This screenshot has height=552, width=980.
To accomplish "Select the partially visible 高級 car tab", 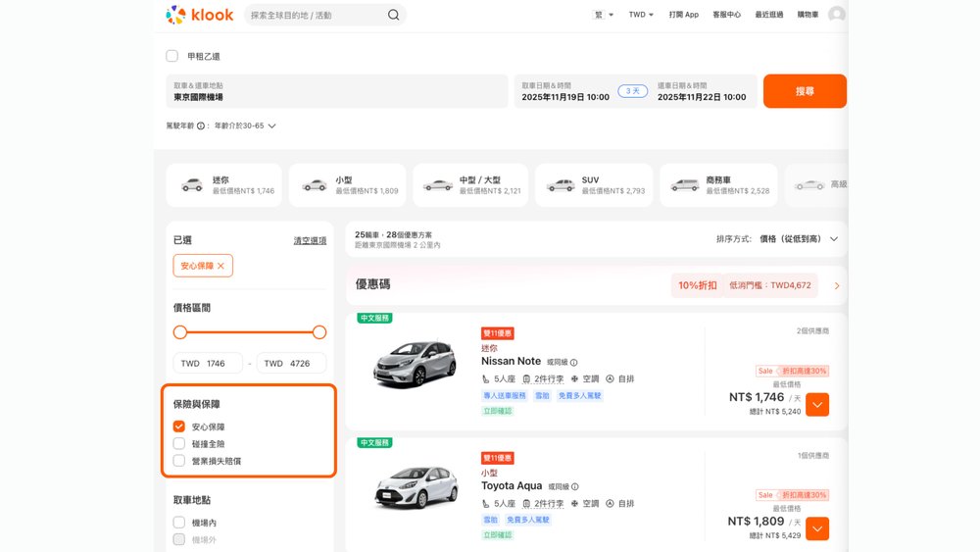I will click(x=817, y=185).
